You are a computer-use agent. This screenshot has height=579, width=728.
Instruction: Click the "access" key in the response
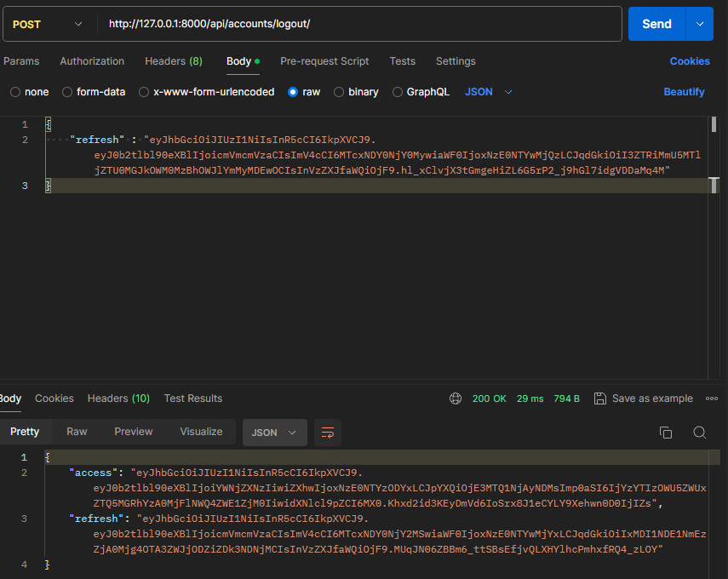(x=94, y=473)
